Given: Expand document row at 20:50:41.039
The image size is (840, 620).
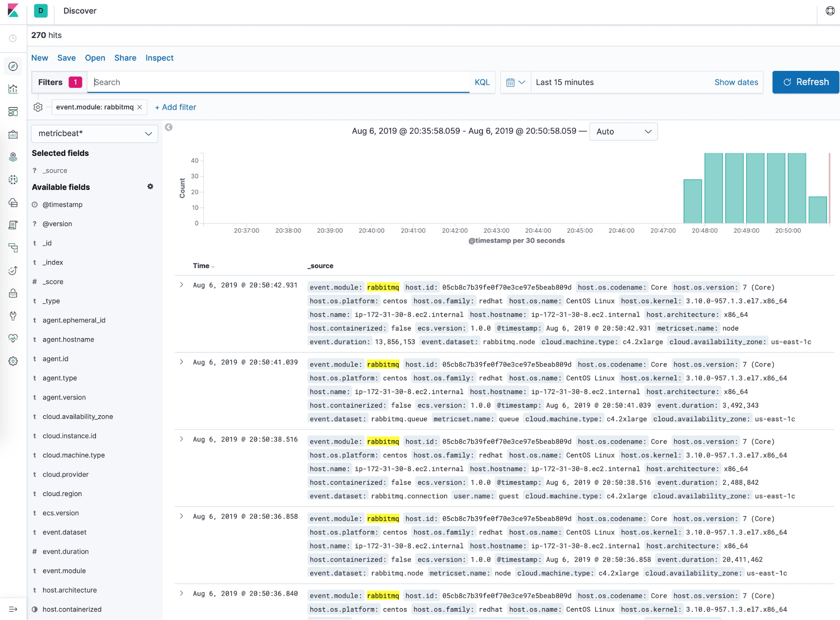Looking at the screenshot, I should coord(182,362).
